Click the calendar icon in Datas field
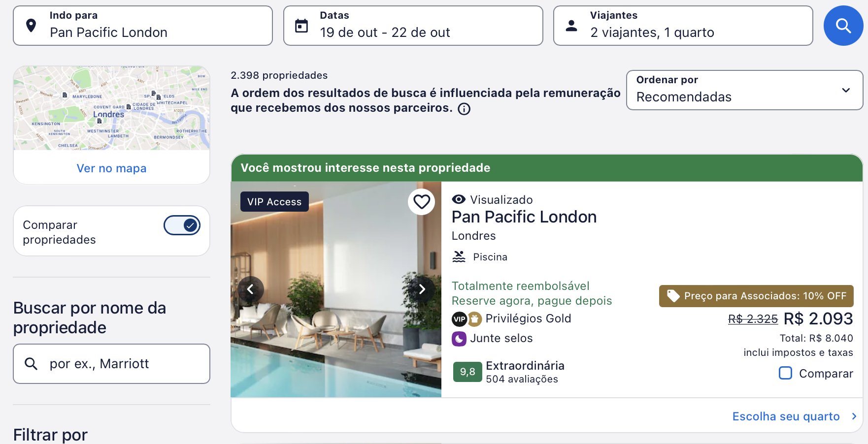Screen dimensions: 868x444 tap(301, 26)
